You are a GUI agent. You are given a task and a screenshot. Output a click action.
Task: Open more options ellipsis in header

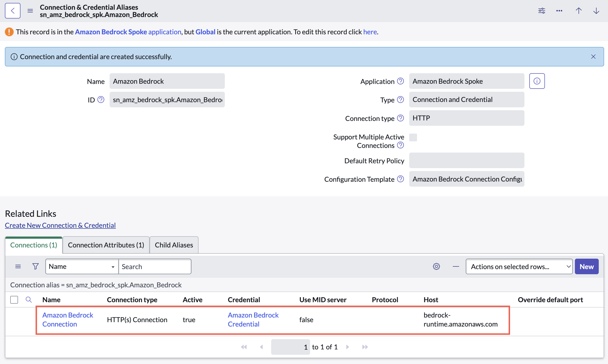tap(559, 11)
